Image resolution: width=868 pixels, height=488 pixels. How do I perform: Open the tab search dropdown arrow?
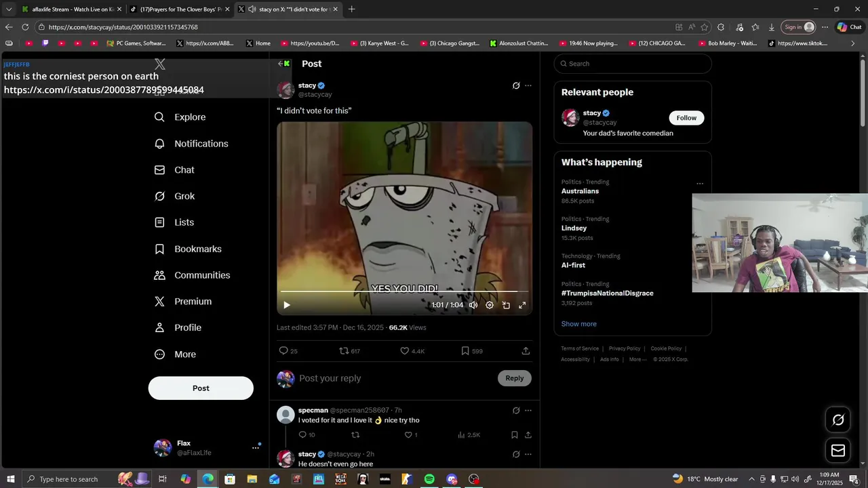[x=9, y=9]
